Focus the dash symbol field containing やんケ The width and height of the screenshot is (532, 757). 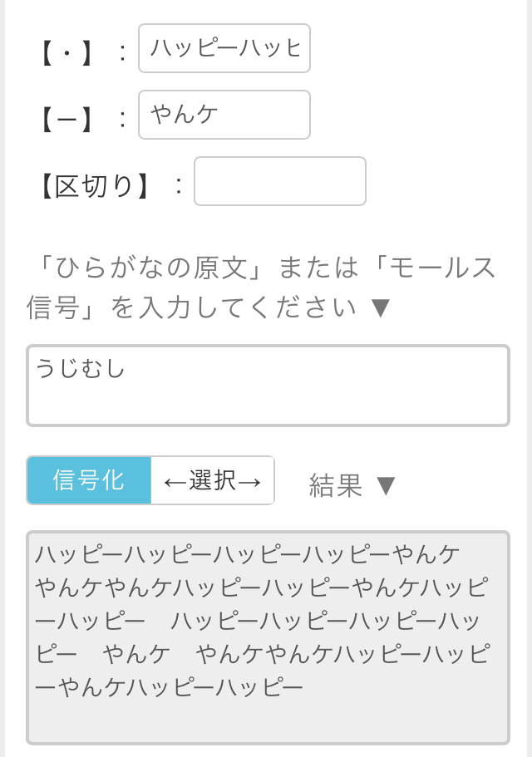pyautogui.click(x=224, y=115)
